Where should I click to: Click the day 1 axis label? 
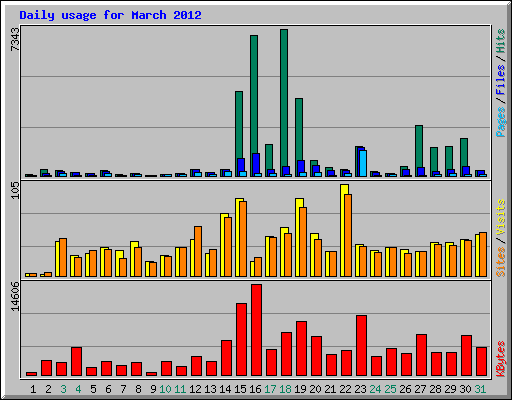pos(33,389)
